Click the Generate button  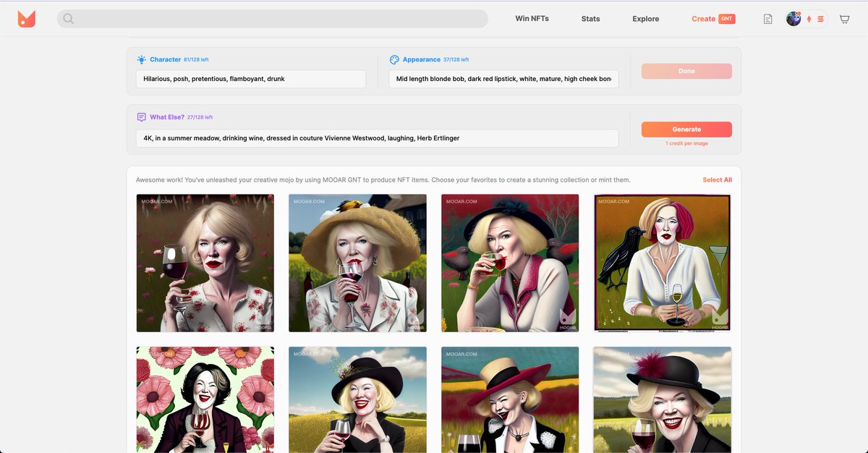[x=686, y=130]
